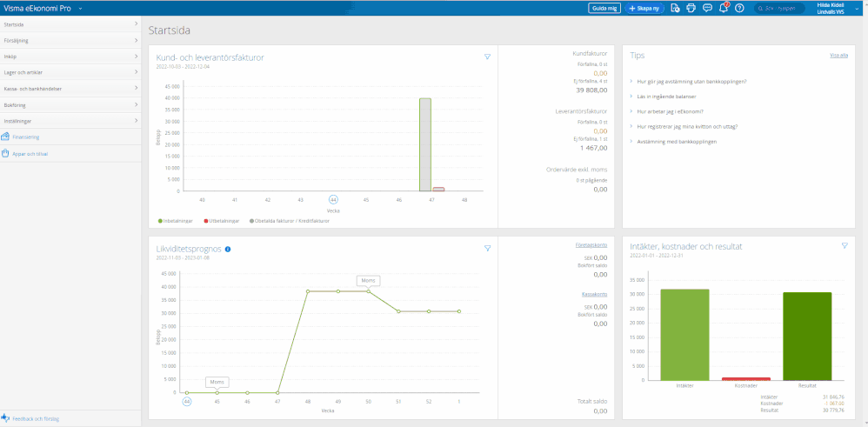Click the print icon in header

tap(691, 8)
